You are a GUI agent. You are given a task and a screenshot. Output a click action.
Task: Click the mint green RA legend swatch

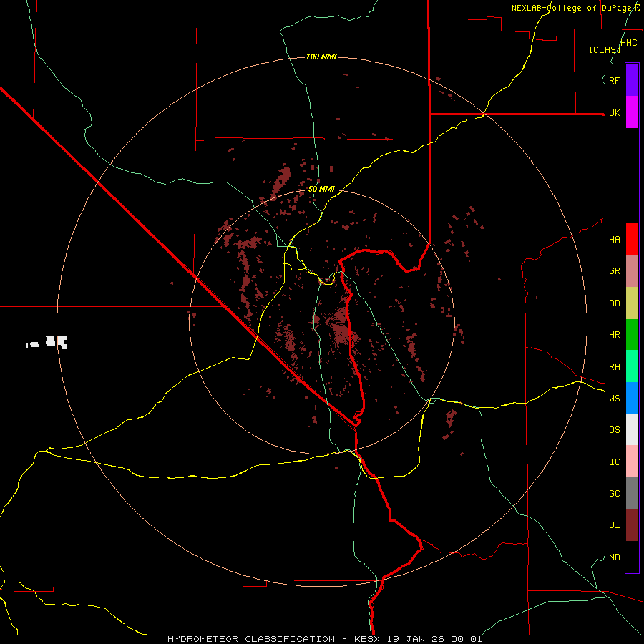[x=632, y=366]
